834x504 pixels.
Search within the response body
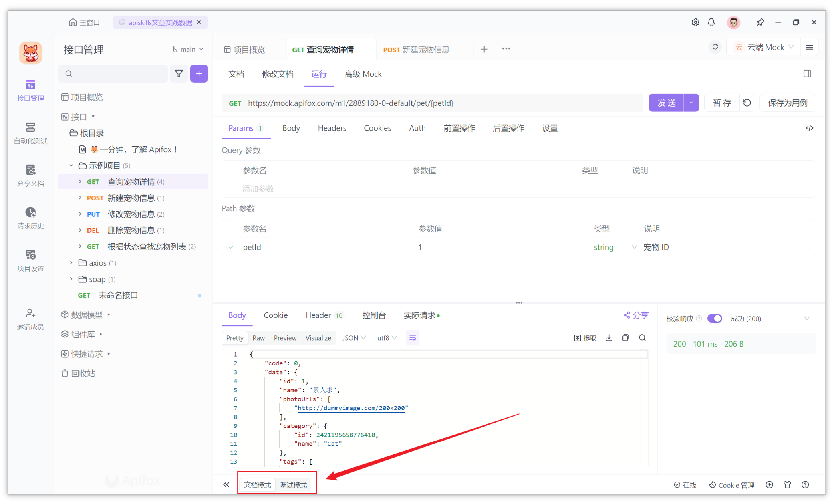[642, 337]
